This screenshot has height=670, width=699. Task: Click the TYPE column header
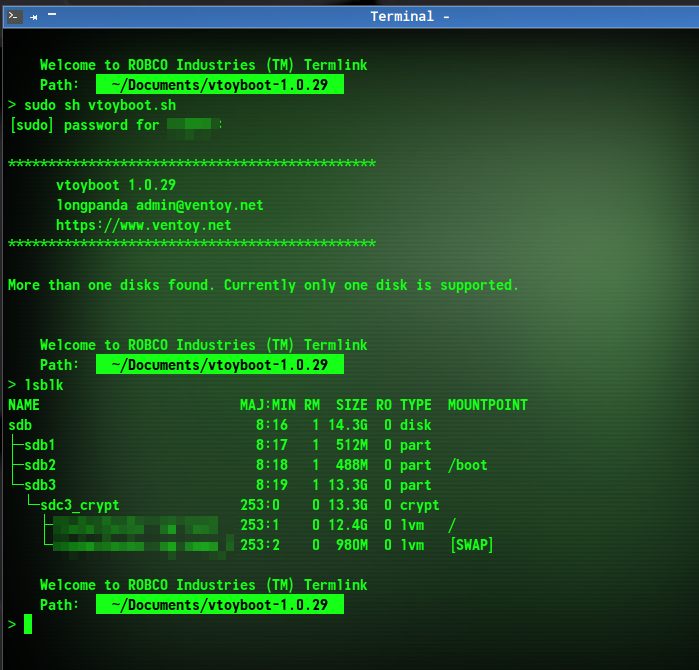point(415,405)
